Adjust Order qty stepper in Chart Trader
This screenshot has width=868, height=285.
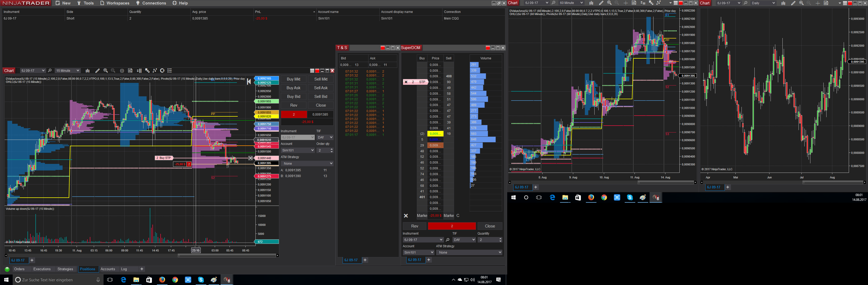[332, 150]
